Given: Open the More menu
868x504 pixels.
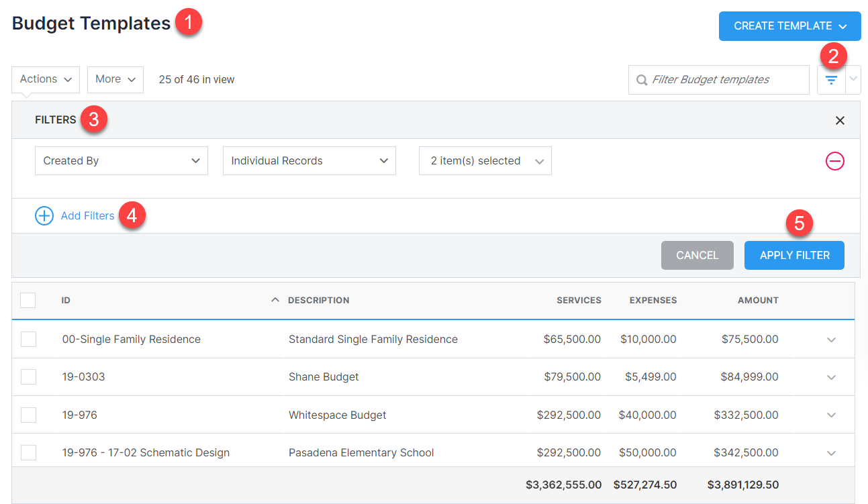Looking at the screenshot, I should (115, 79).
